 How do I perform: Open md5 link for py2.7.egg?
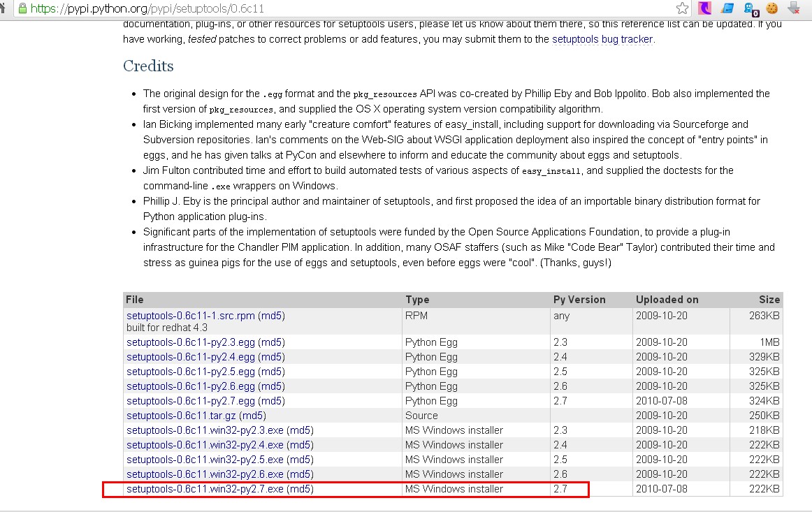click(x=271, y=401)
